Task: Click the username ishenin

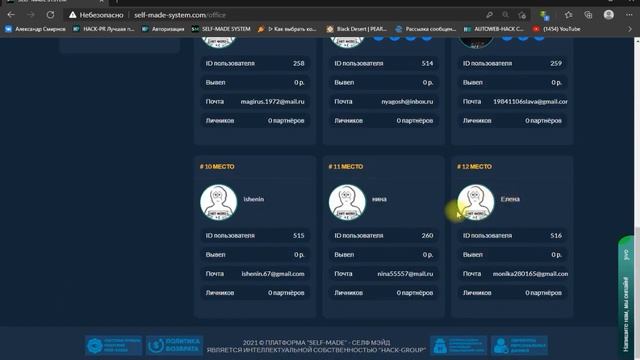Action: pos(253,199)
